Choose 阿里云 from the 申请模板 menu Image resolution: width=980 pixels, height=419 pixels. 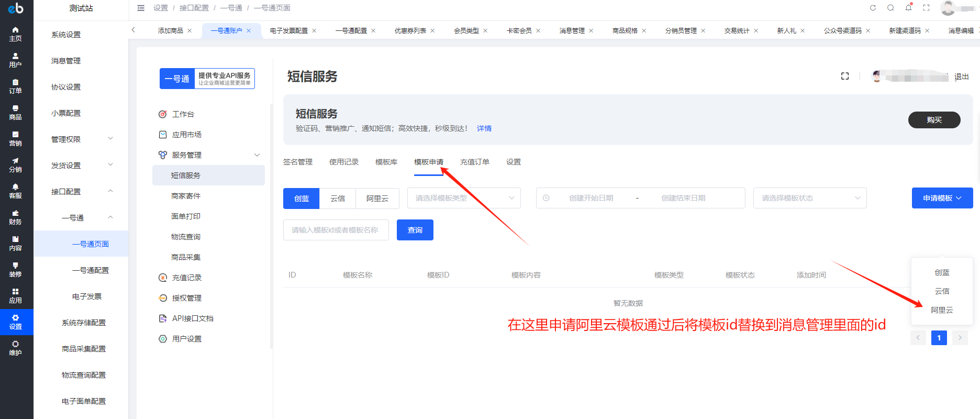pos(942,310)
